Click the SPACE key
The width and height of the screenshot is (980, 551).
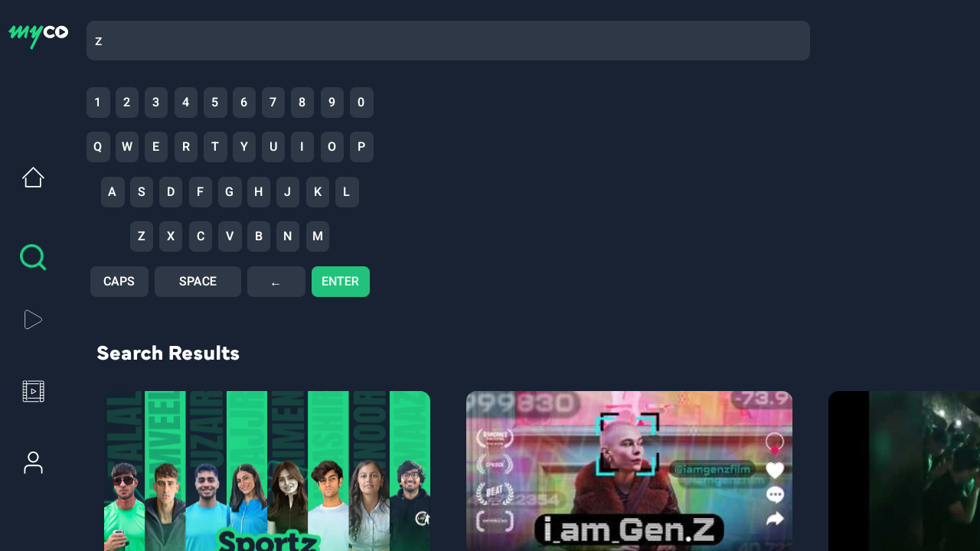198,282
